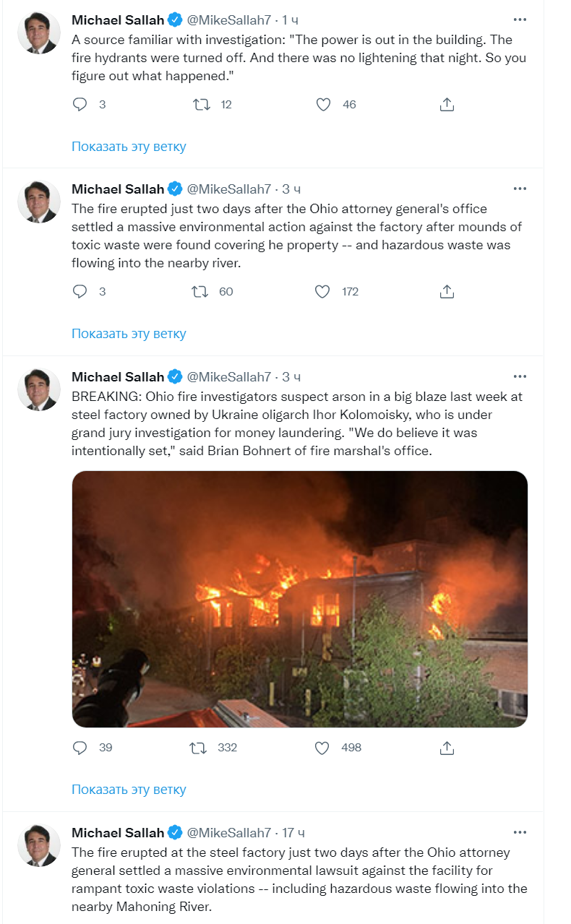This screenshot has width=571, height=924.
Task: Retweet the BREAKING tweet with 332 retweets
Action: pyautogui.click(x=198, y=748)
